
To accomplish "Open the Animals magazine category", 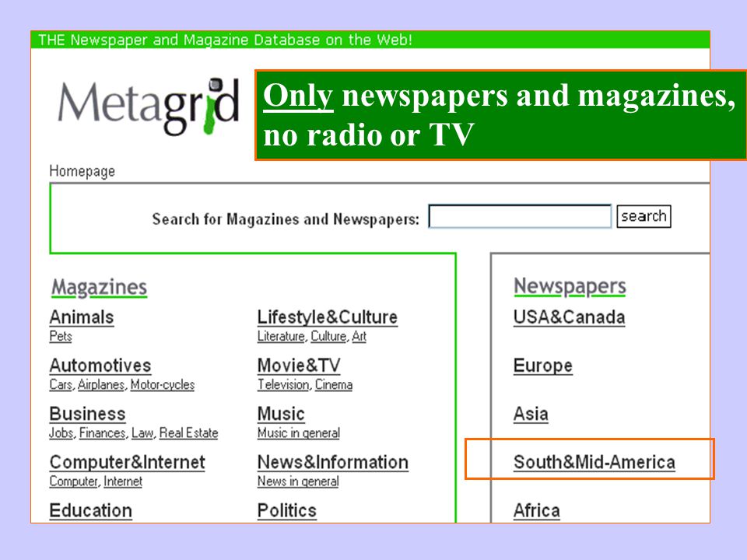I will click(82, 317).
